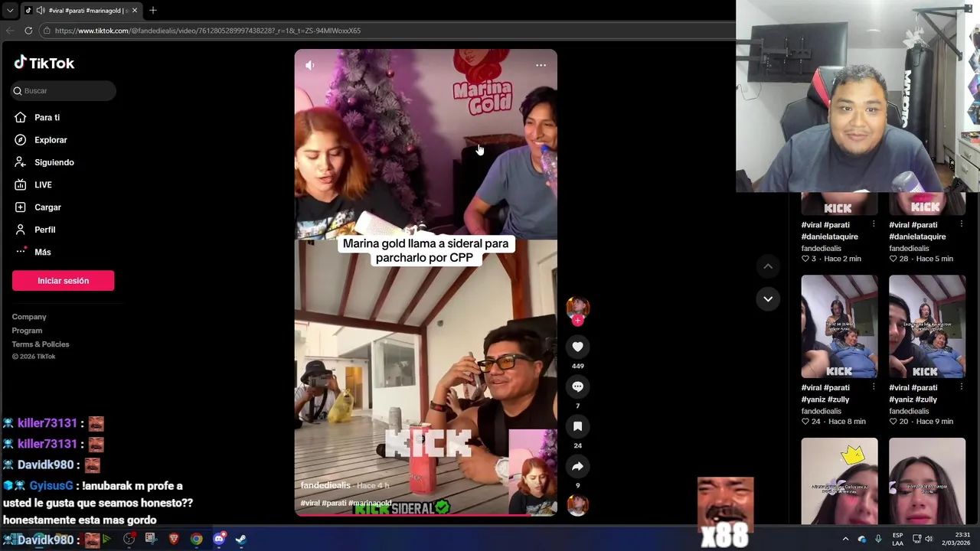This screenshot has width=980, height=551.
Task: Open the comments speech bubble icon
Action: tap(577, 386)
